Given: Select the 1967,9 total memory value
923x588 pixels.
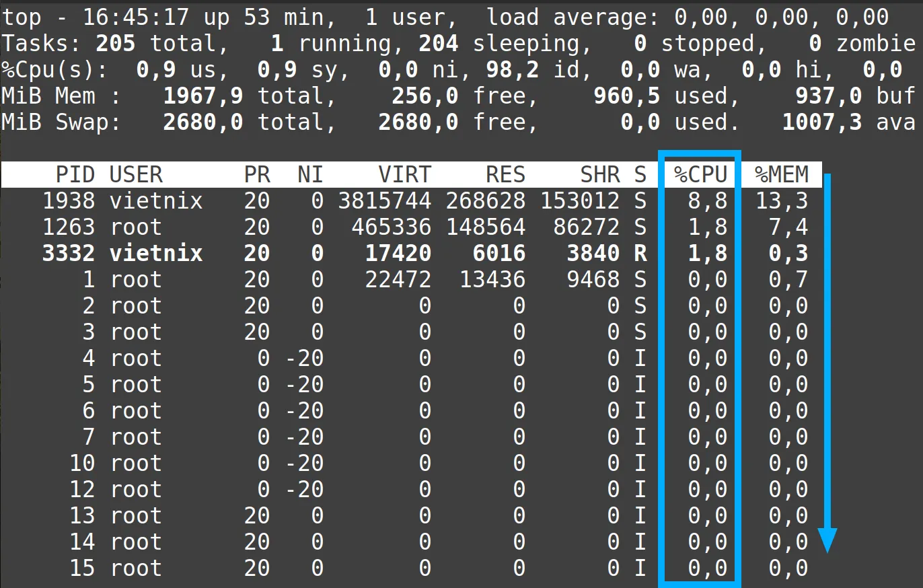Looking at the screenshot, I should pyautogui.click(x=203, y=96).
